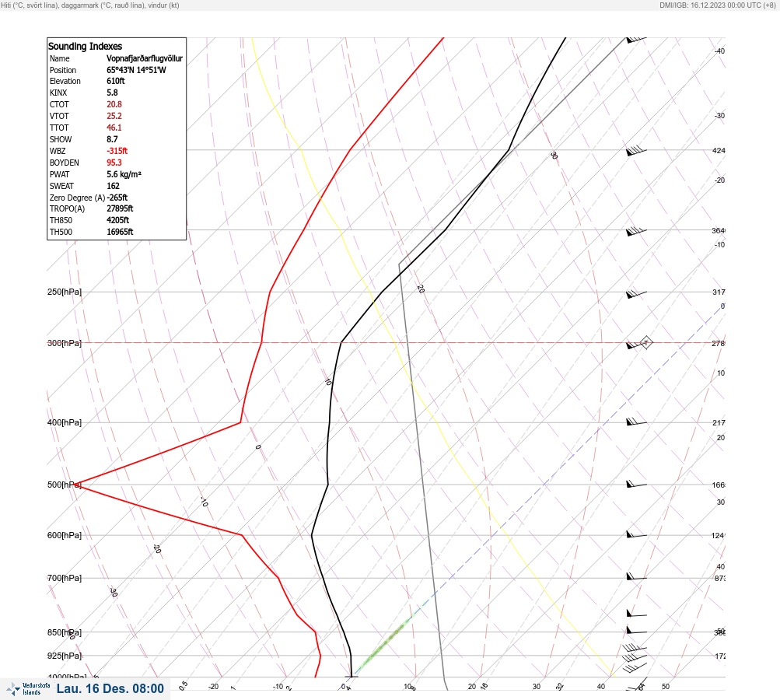Click the '700[hPa]' pressure label
Image resolution: width=780 pixels, height=700 pixels.
click(x=65, y=578)
